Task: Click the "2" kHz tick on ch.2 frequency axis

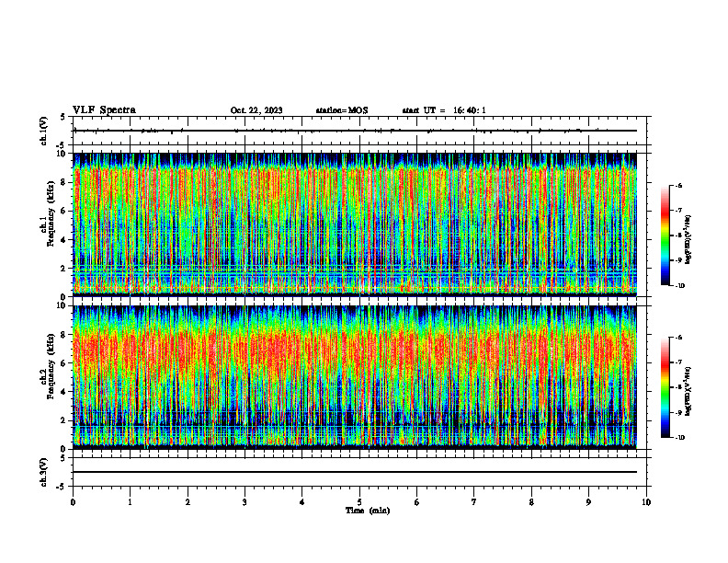Action: [x=64, y=420]
